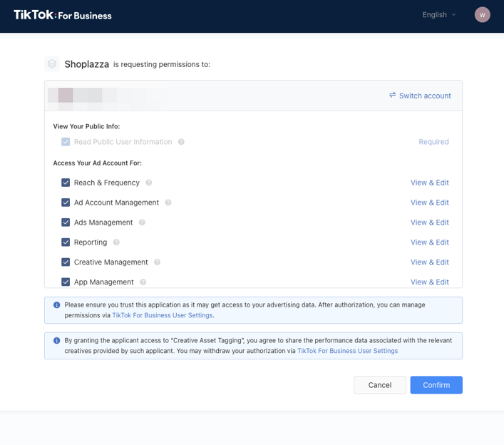Screen dimensions: 504x445
Task: Click the Reach & Frequency label
Action: click(107, 183)
